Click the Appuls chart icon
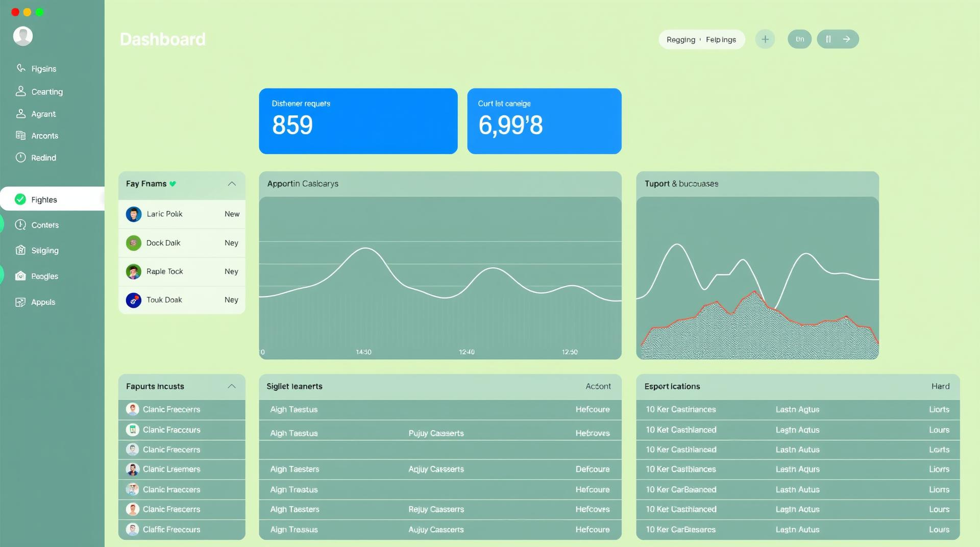 click(x=20, y=302)
